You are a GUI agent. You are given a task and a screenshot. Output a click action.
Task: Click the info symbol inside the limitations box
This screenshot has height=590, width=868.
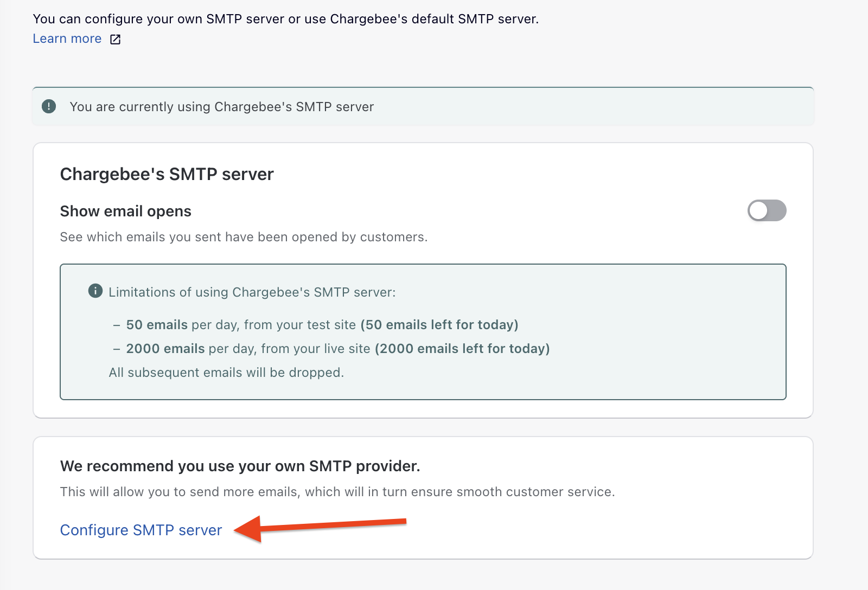pos(95,291)
